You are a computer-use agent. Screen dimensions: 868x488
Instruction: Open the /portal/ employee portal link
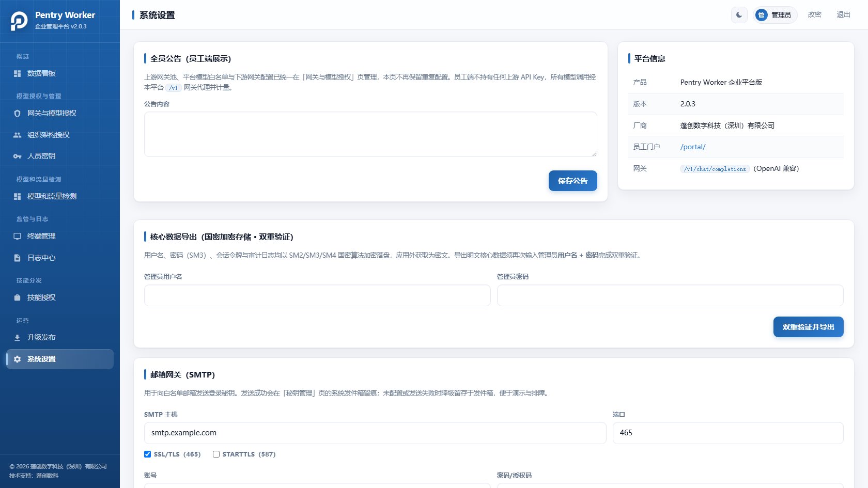tap(693, 147)
